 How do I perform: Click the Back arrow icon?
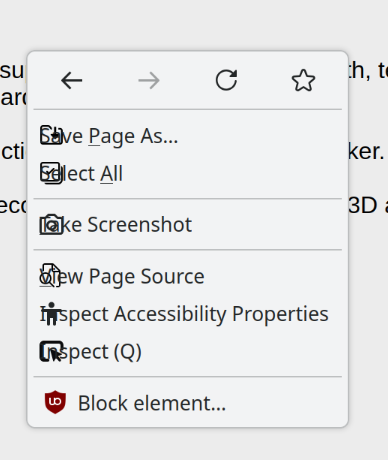pos(72,80)
